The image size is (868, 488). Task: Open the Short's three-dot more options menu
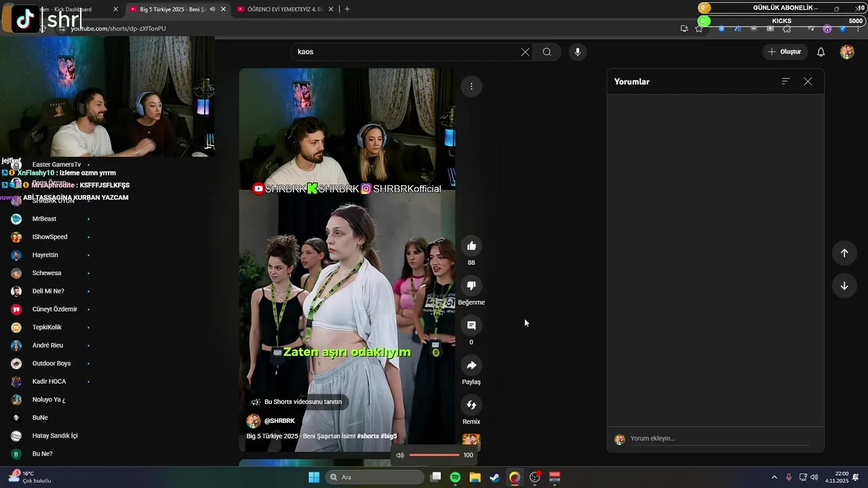(x=471, y=86)
